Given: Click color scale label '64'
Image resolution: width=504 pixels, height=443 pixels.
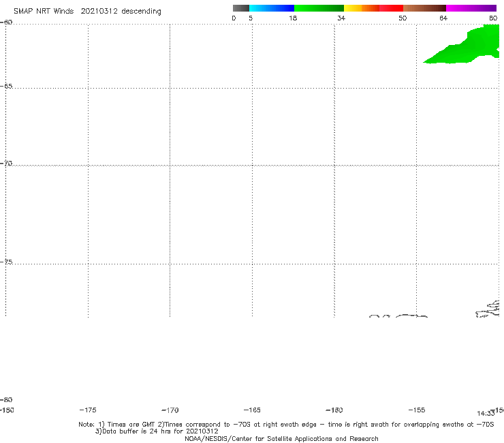Looking at the screenshot, I should click(x=443, y=18).
